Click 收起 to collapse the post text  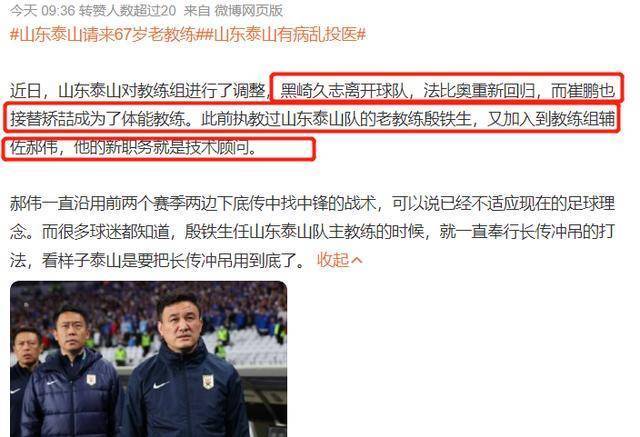point(333,260)
